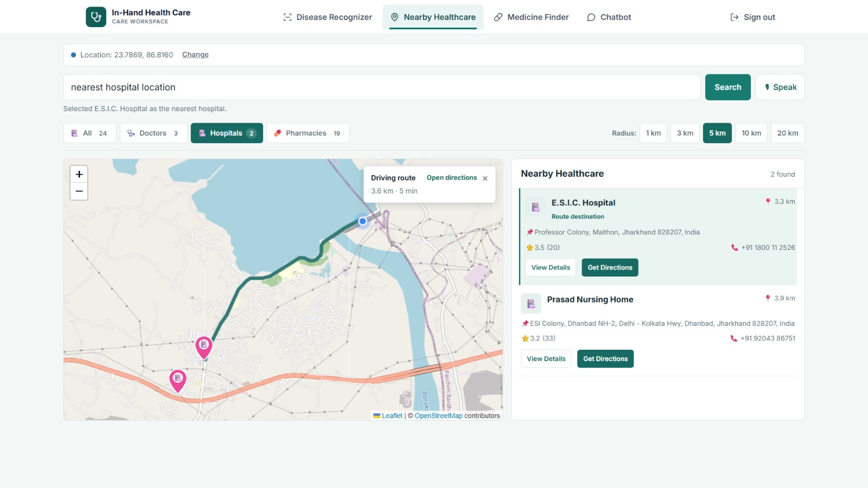Screen dimensions: 868x488
Task: Set radius to 10 km
Action: pyautogui.click(x=751, y=133)
